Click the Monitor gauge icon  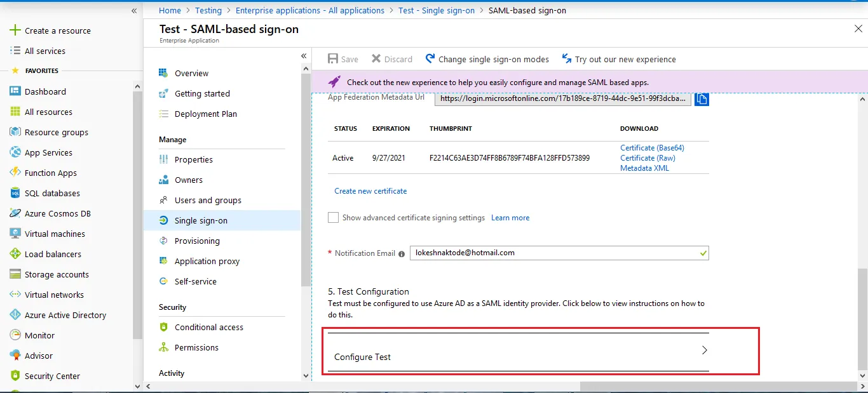(15, 335)
